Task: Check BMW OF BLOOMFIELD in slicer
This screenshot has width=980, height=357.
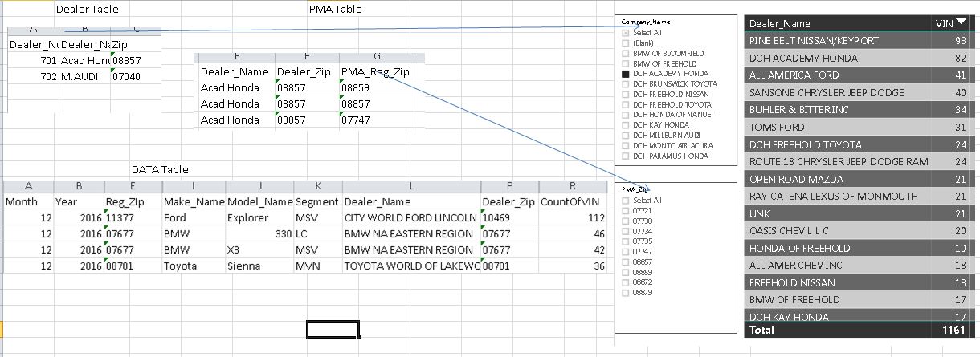Action: tap(626, 53)
